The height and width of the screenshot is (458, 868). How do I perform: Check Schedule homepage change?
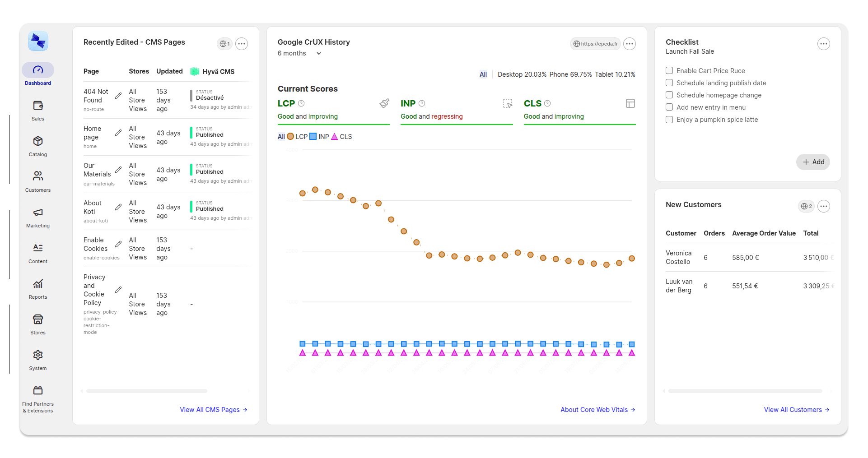(x=669, y=95)
